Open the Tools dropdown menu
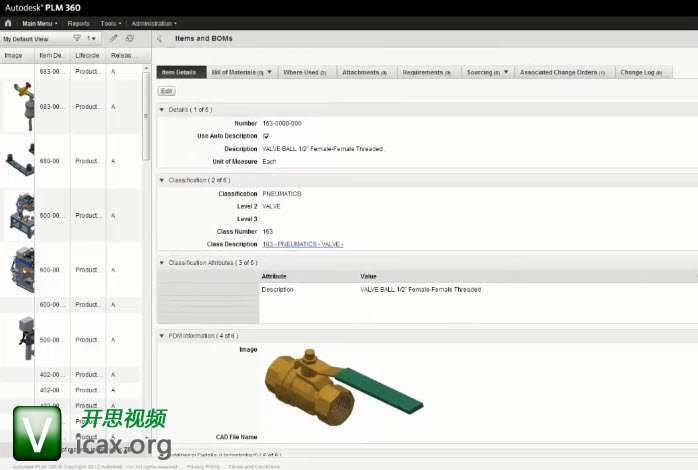The image size is (698, 470). (x=111, y=24)
